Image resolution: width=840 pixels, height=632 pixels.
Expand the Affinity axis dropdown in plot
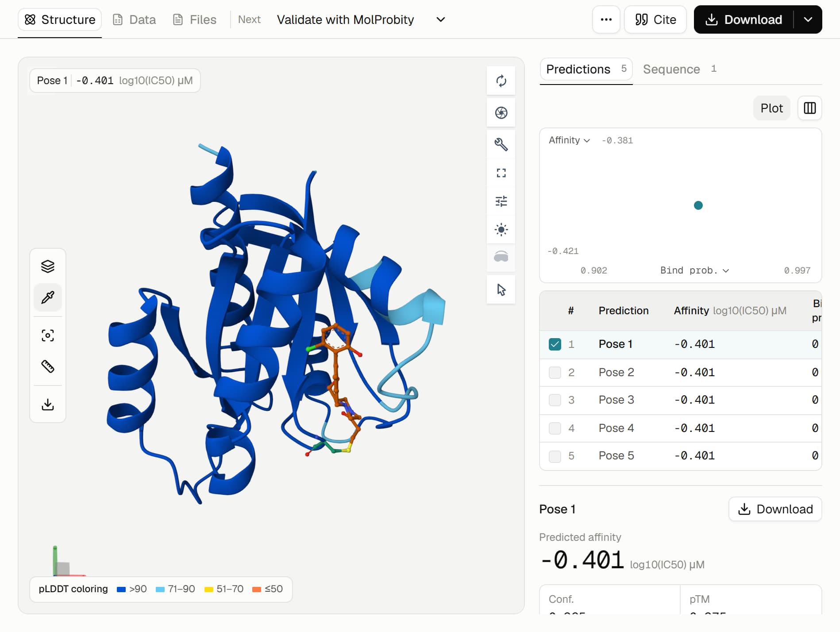point(569,140)
